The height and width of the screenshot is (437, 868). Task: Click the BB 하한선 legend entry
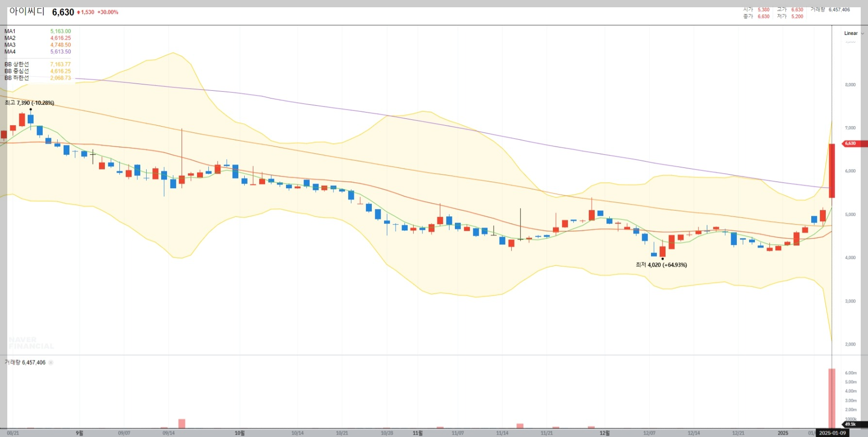pos(37,78)
